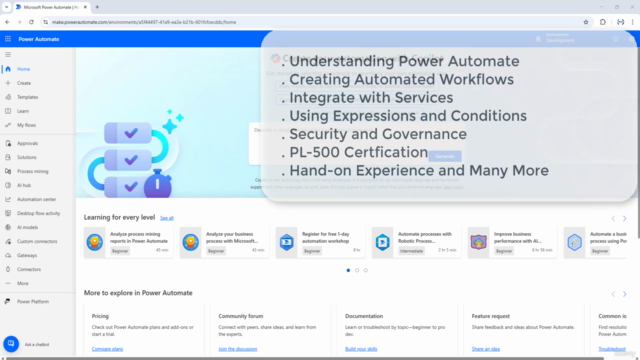Open Automate processes with Robotic Process card
The image size is (640, 360).
click(x=416, y=242)
